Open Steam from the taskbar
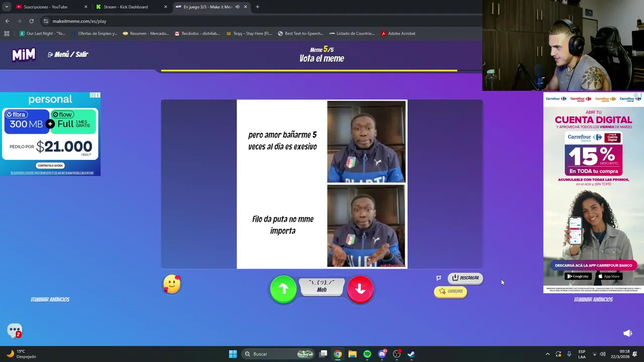This screenshot has width=644, height=362. click(x=411, y=354)
